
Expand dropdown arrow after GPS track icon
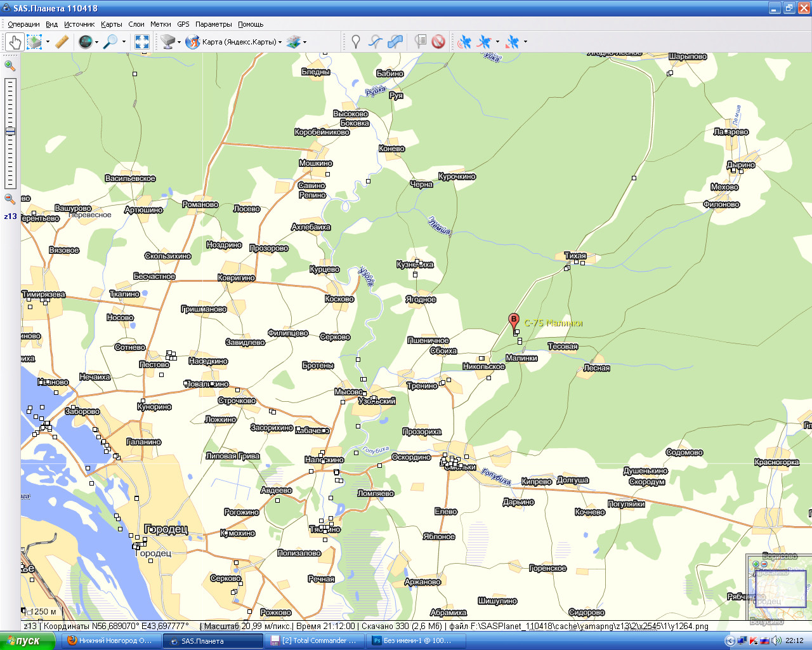[x=497, y=43]
